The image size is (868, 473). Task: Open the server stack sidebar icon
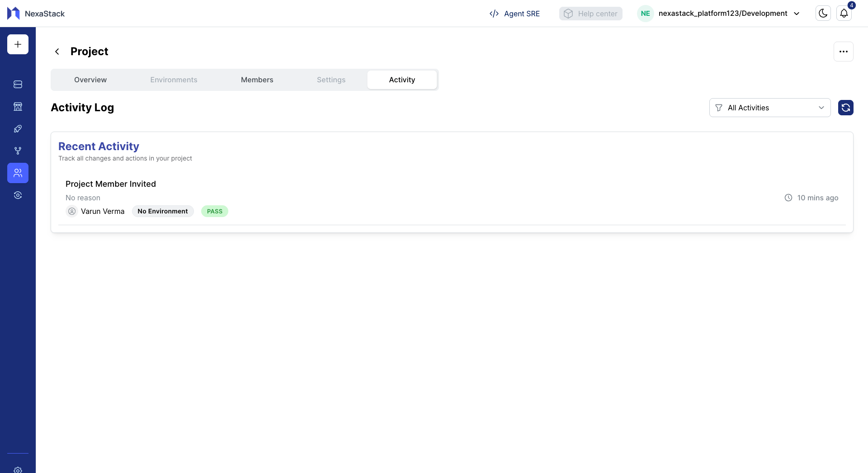pos(18,85)
